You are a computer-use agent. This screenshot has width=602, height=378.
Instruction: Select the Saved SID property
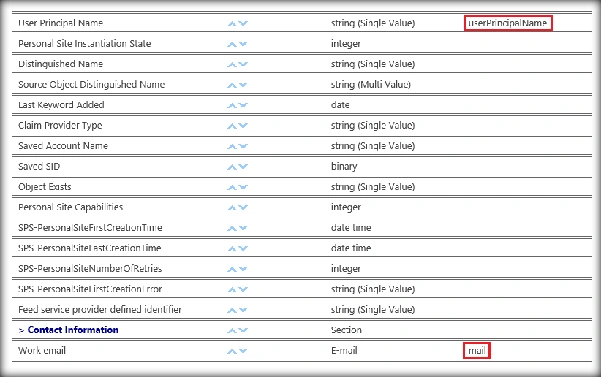click(x=39, y=166)
